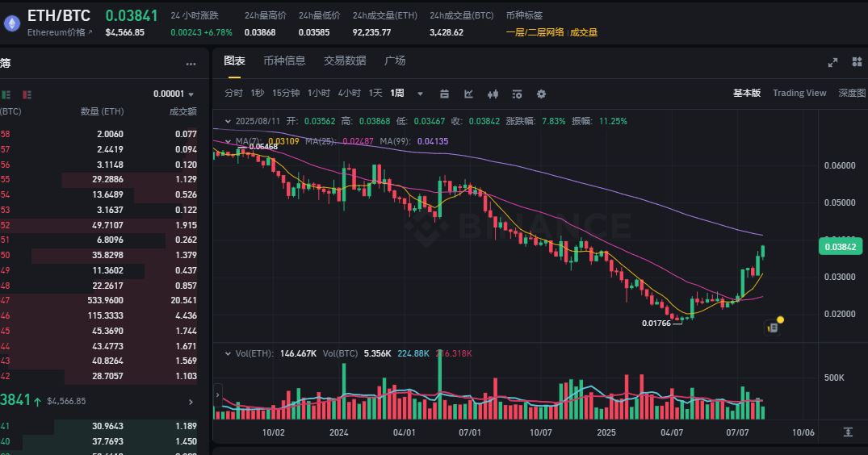Expand chart to fullscreen

pyautogui.click(x=833, y=62)
